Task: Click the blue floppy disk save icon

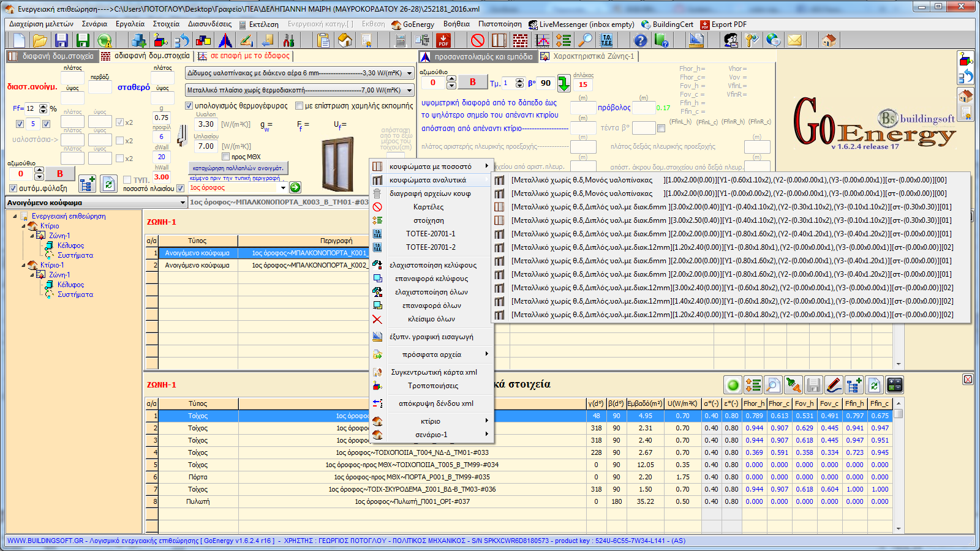Action: (x=61, y=40)
